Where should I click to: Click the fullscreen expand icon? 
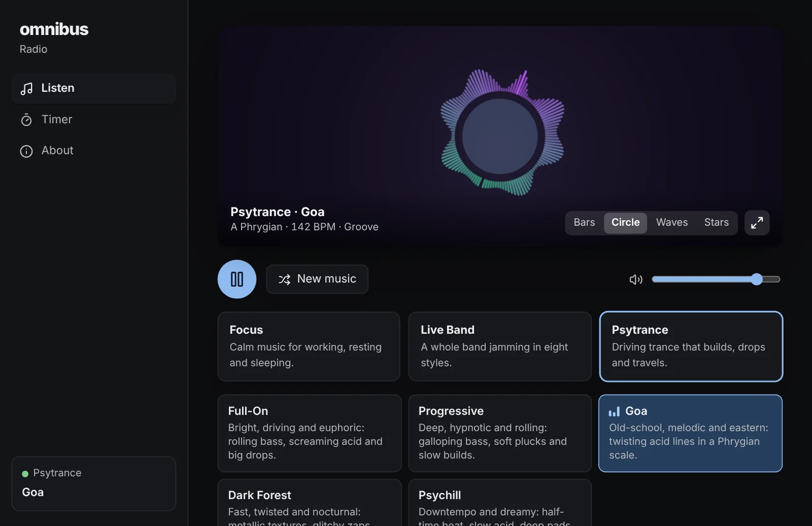757,223
